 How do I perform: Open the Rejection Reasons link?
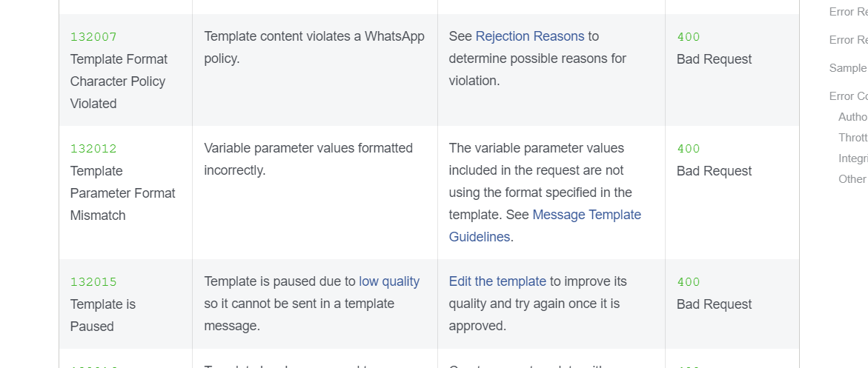coord(530,36)
